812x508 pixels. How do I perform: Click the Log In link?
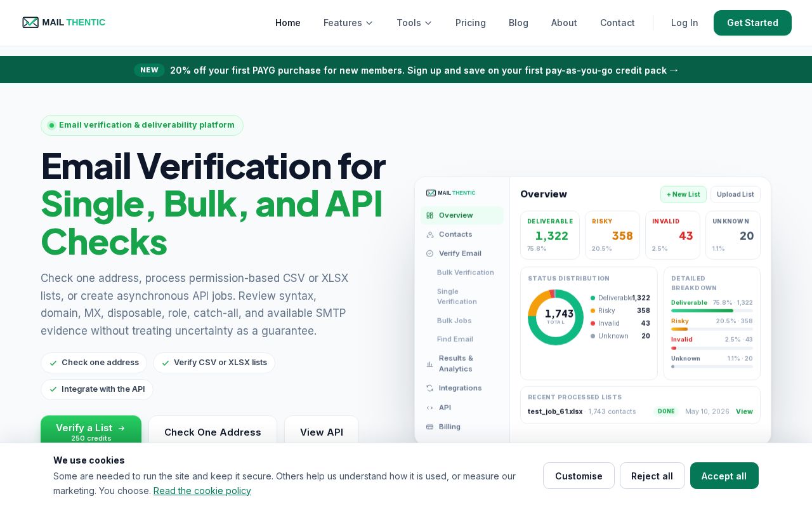click(684, 23)
